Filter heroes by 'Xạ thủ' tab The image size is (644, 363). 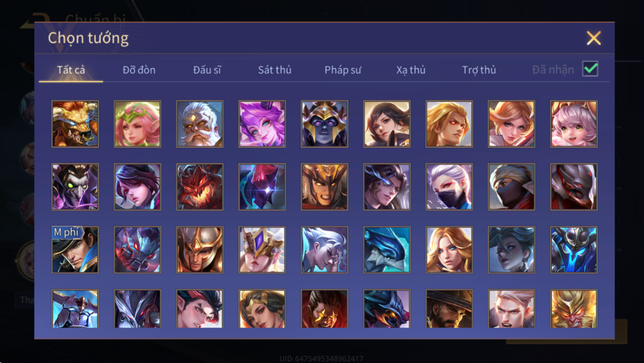pos(411,70)
